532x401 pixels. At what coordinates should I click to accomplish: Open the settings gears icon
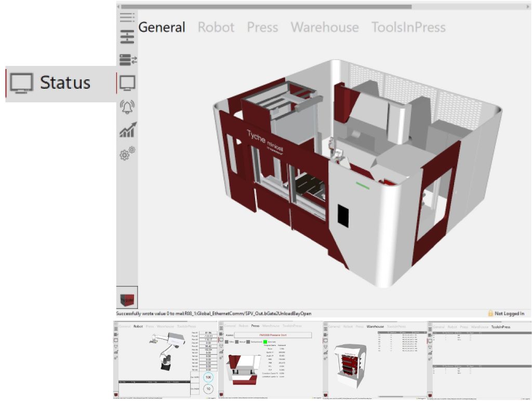point(127,153)
